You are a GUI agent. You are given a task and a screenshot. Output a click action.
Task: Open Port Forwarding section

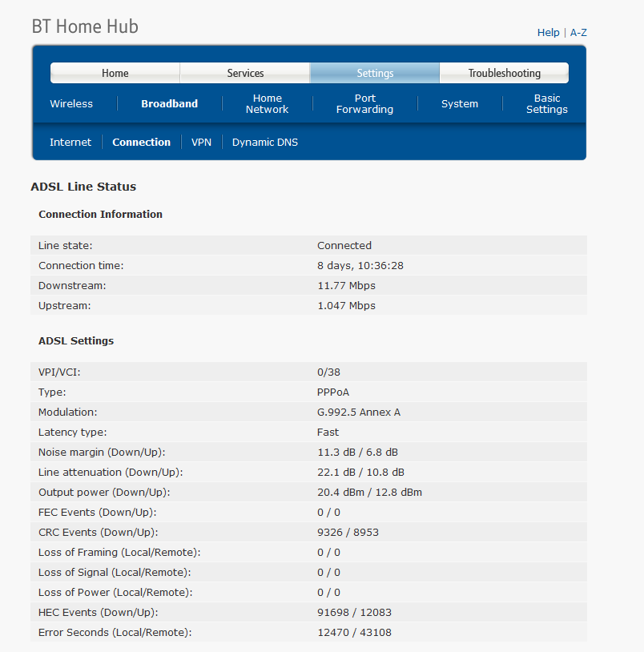click(x=364, y=103)
